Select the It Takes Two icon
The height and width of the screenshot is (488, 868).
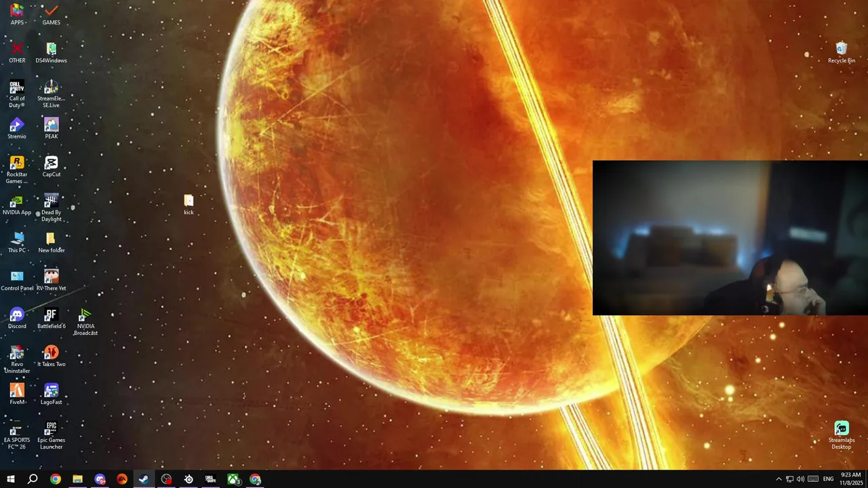(52, 357)
